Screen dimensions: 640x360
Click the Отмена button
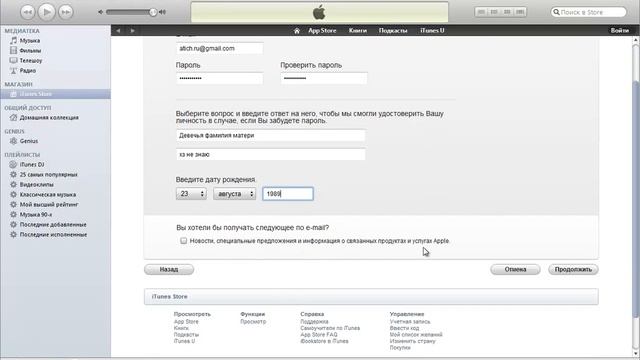tap(515, 269)
